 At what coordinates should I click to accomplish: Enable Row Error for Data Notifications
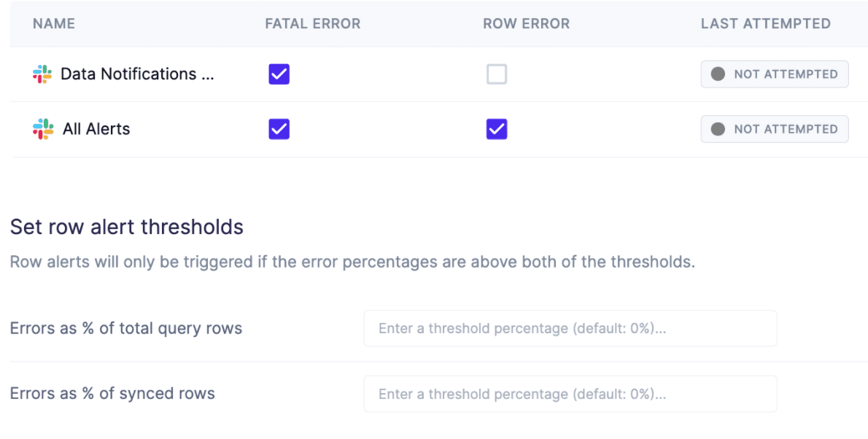[497, 74]
